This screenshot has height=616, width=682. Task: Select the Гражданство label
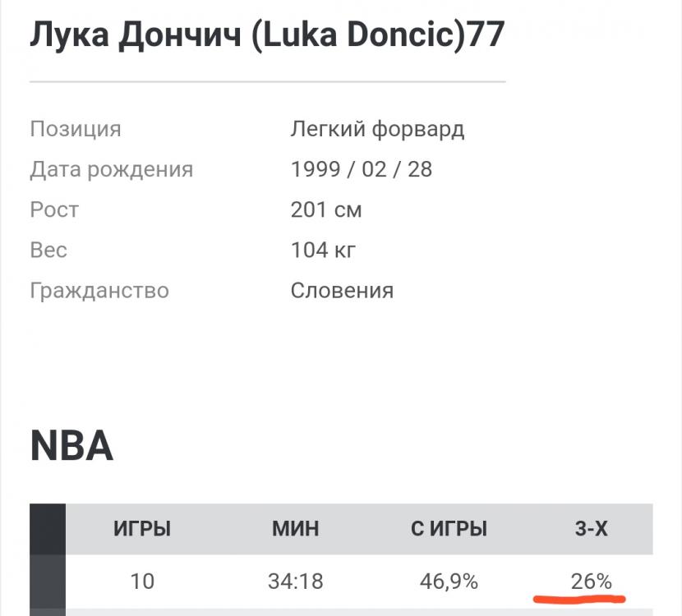point(99,290)
